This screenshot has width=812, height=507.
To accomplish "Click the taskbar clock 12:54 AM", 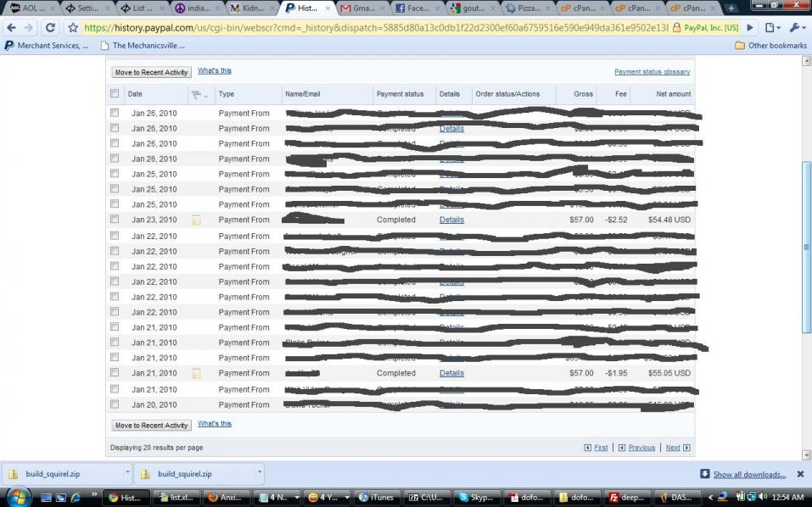I will coord(787,497).
